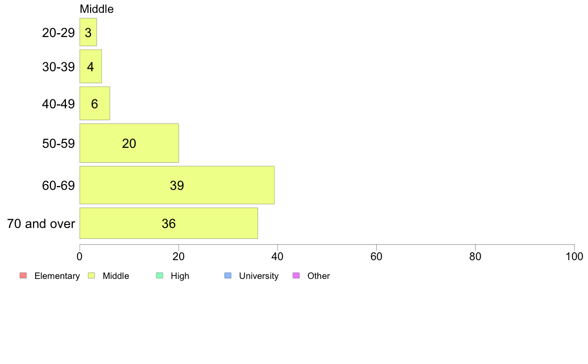This screenshot has height=364, width=588.
Task: Select the 40-49 bar showing 6
Action: (x=95, y=103)
